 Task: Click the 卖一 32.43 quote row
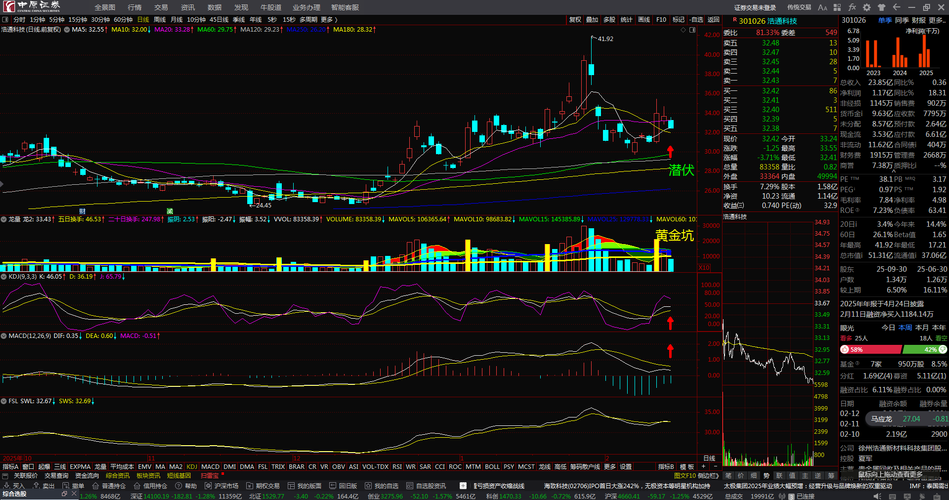[x=780, y=81]
